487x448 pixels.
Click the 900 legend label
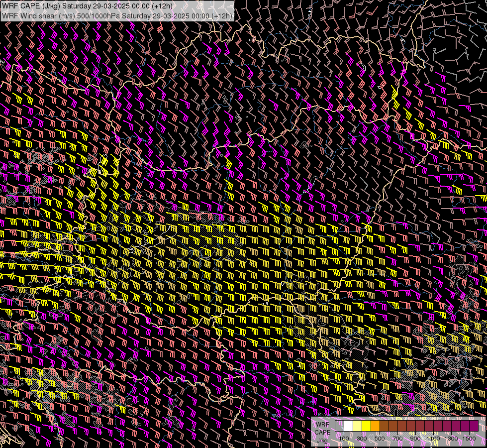point(415,439)
